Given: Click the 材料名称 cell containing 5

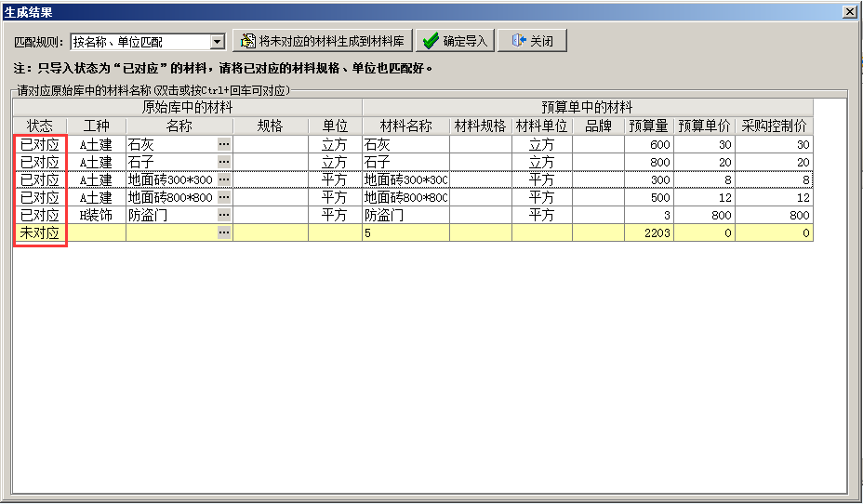Looking at the screenshot, I should [405, 232].
